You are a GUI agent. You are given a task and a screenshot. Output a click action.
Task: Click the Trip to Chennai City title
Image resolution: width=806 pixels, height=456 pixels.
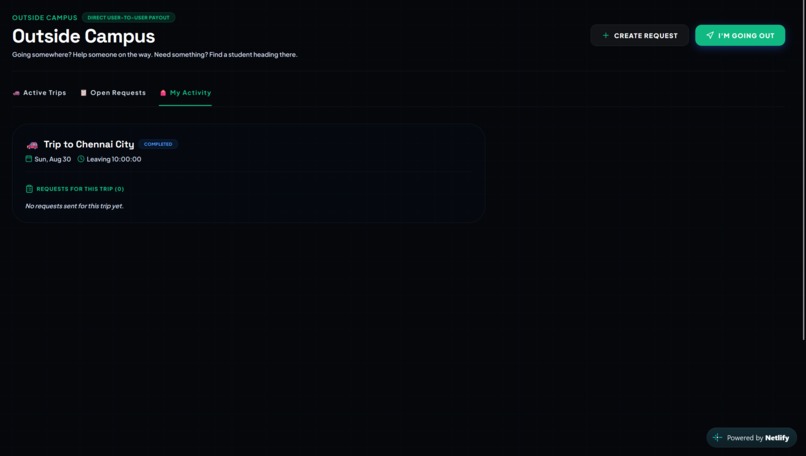pos(89,144)
